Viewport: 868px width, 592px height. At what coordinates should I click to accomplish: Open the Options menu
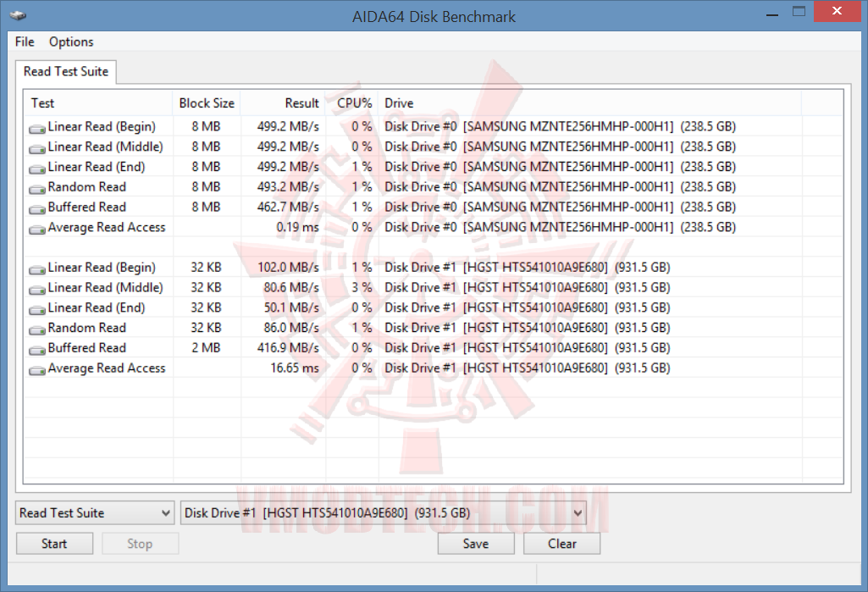point(71,41)
